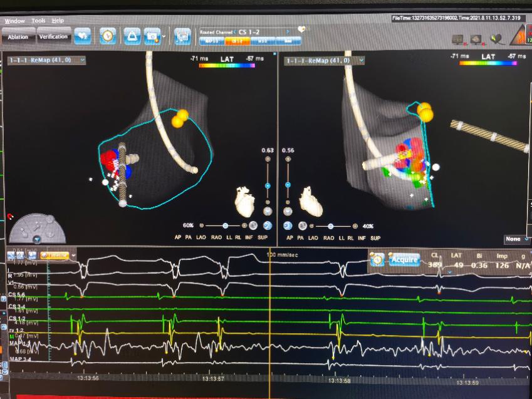Click the heart icon in toolbar

click(x=83, y=36)
